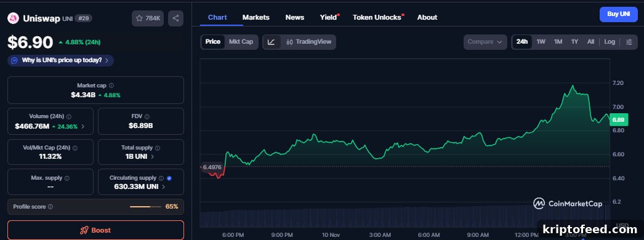This screenshot has height=240, width=644.
Task: Open Total supply info icon
Action: (x=158, y=148)
